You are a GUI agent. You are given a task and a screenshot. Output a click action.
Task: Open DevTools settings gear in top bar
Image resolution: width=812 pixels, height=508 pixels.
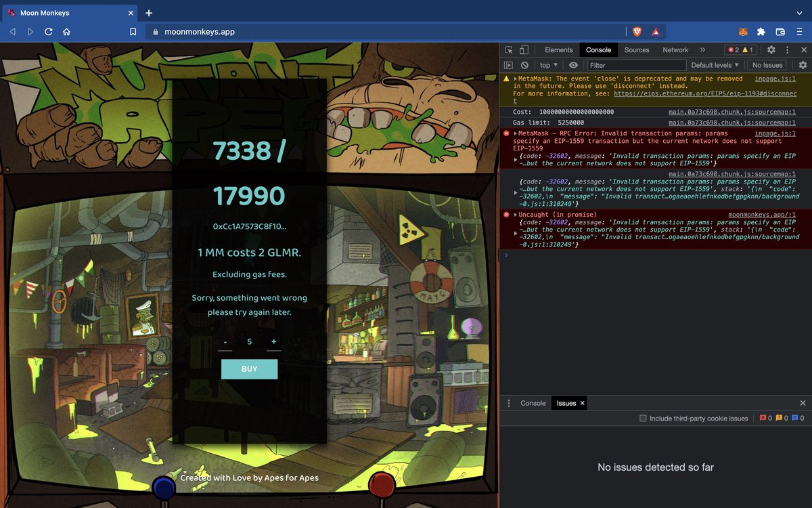pos(771,50)
